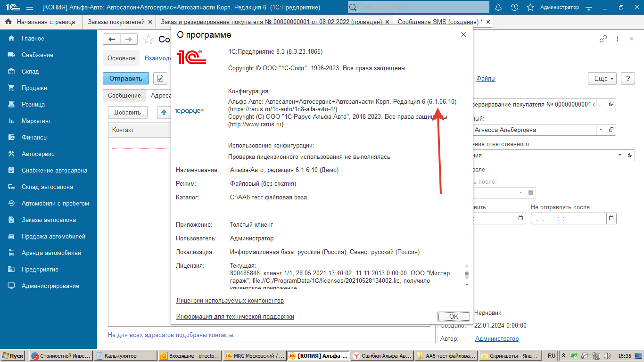The height and width of the screenshot is (362, 644).
Task: Open Информация для технической поддержки link
Action: (235, 316)
